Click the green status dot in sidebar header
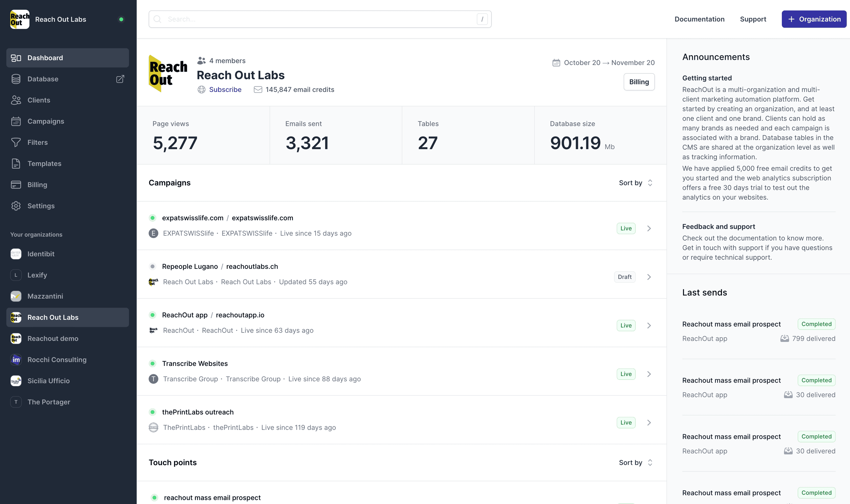This screenshot has height=504, width=850. (121, 19)
